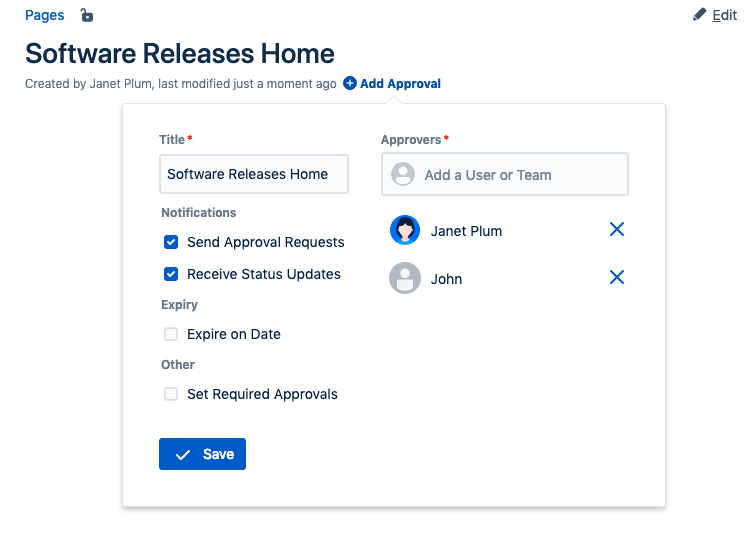749x545 pixels.
Task: Remove John from approvers list
Action: (x=617, y=278)
